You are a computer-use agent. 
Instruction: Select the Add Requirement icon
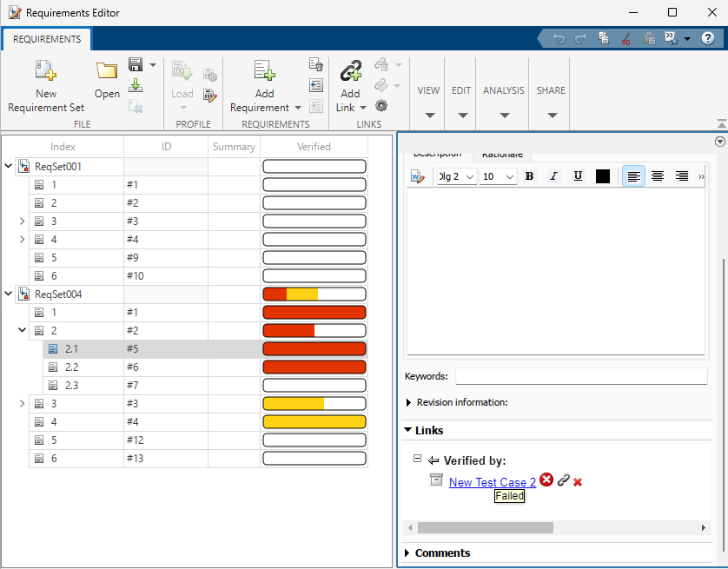[263, 71]
